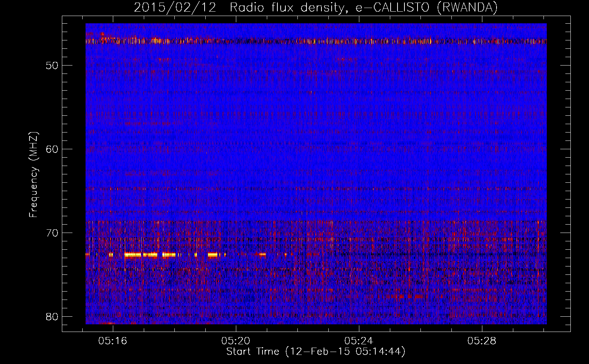The height and width of the screenshot is (364, 589).
Task: Select the 'Frequency (MHZ)' y-axis label
Action: (x=33, y=175)
